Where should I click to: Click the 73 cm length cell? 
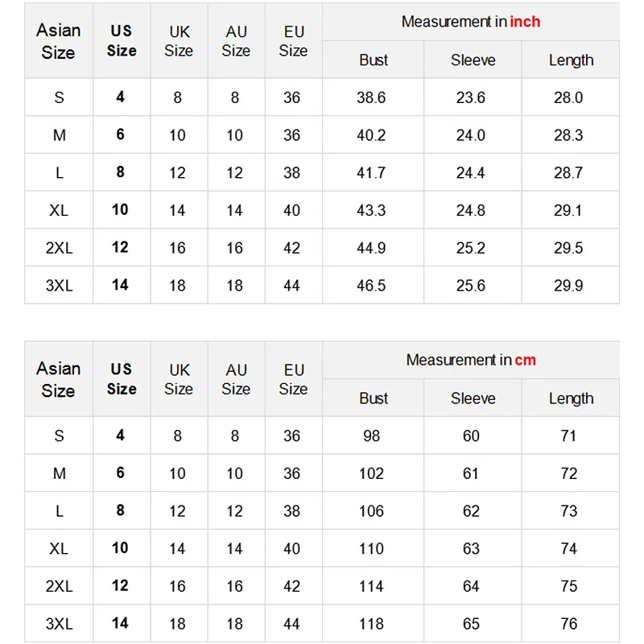pos(569,510)
